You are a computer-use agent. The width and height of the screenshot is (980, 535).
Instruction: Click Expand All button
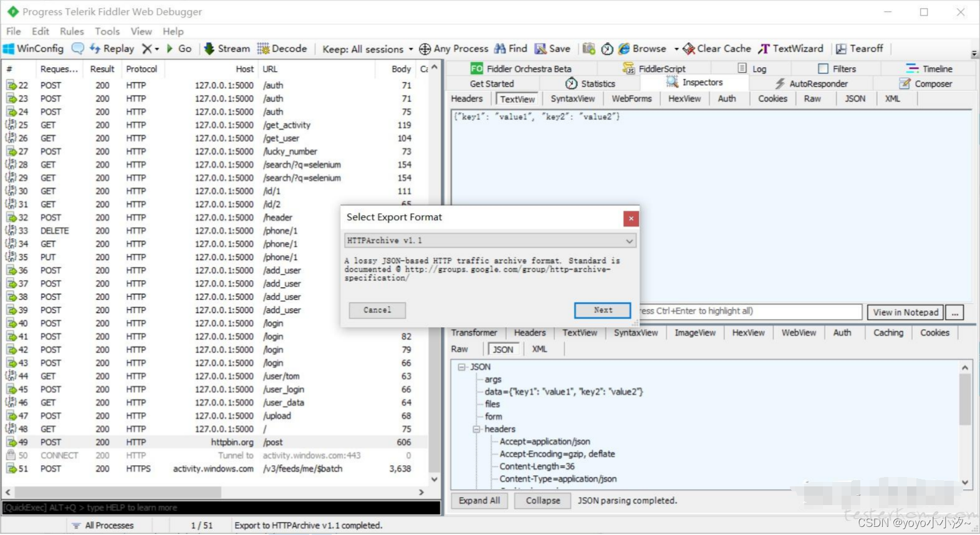click(479, 501)
